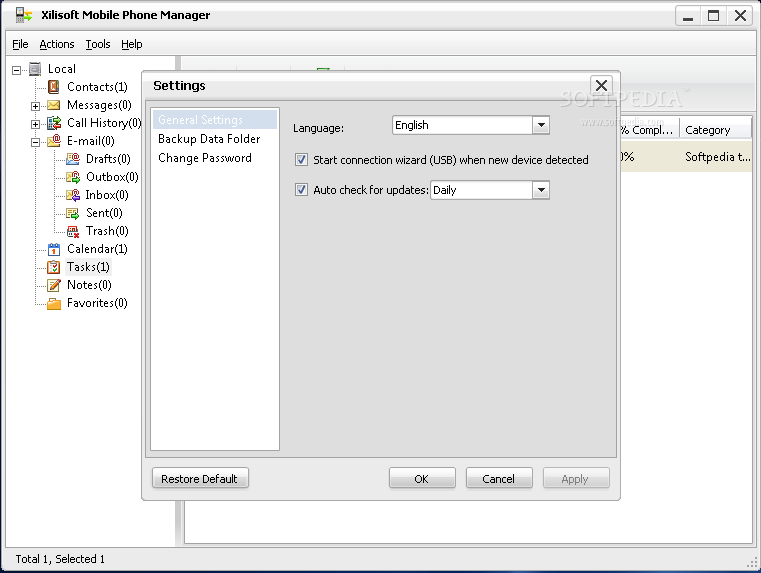This screenshot has width=761, height=573.
Task: Expand the Call History tree node
Action: click(35, 124)
